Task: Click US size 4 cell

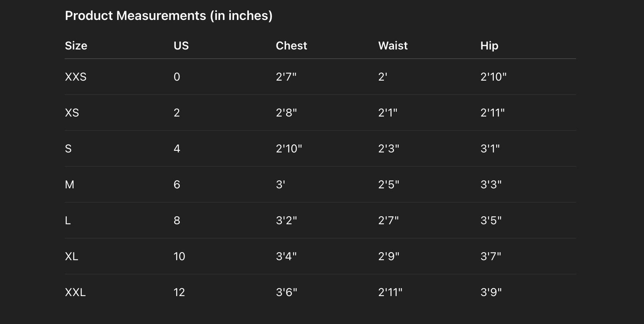Action: pos(177,148)
